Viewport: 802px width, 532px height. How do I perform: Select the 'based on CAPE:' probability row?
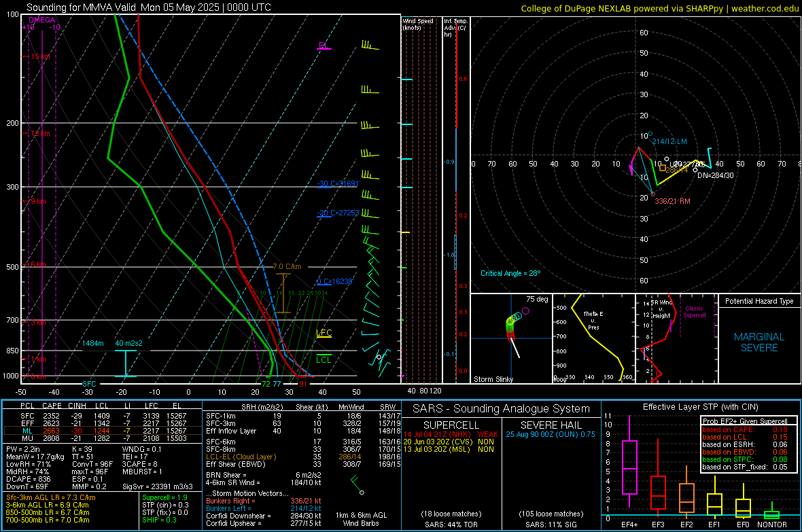tap(745, 429)
